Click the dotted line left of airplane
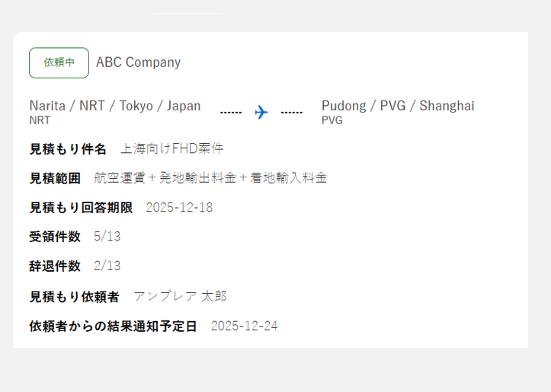 point(231,113)
